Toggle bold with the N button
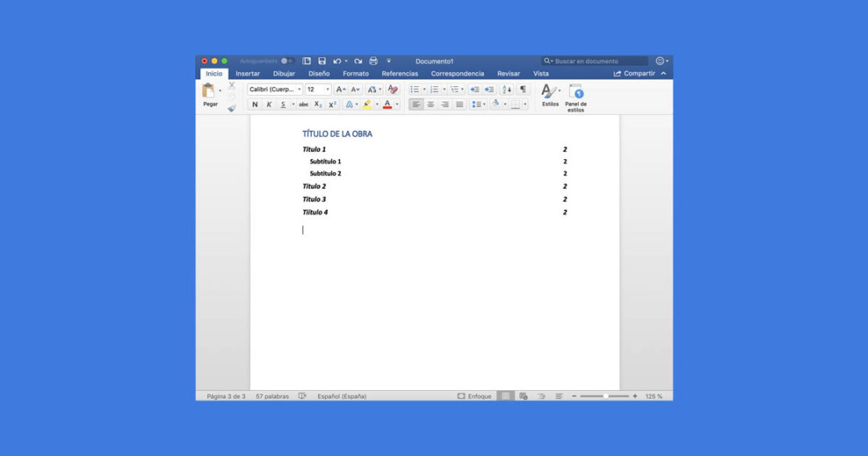Screen dimensions: 868x456 [255, 105]
